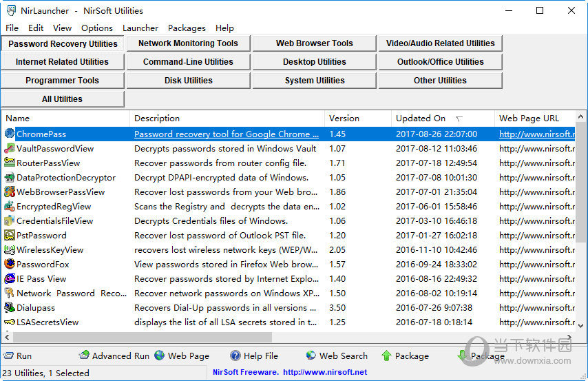Open the System Utilities category
The image size is (588, 381).
(314, 81)
